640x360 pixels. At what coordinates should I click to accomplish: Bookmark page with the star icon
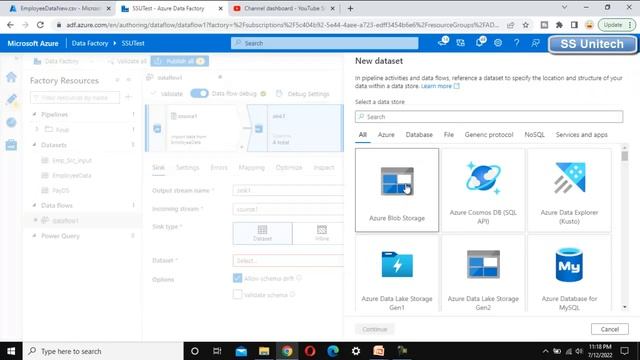coord(526,25)
